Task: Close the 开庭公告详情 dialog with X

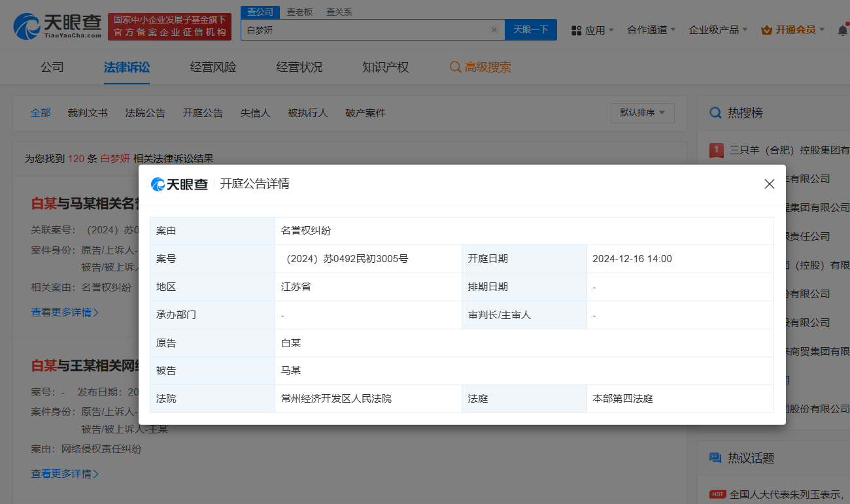Action: pyautogui.click(x=769, y=184)
